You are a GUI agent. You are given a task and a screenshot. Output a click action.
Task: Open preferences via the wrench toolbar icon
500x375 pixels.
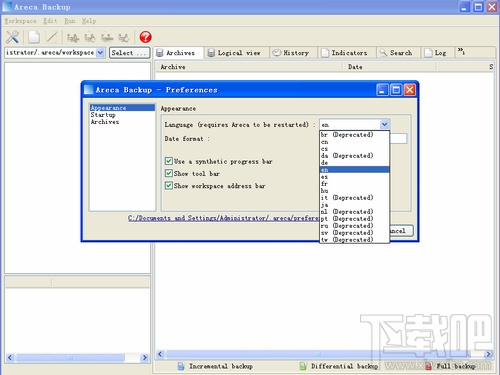coord(12,37)
